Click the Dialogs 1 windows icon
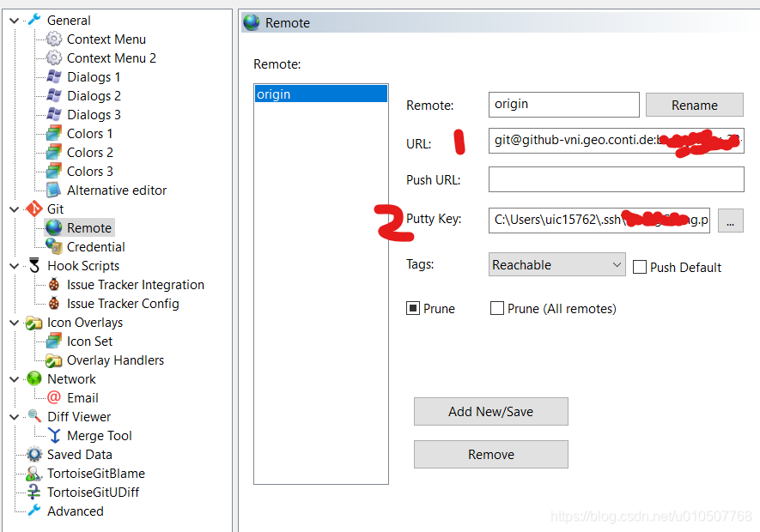The width and height of the screenshot is (760, 532). (54, 76)
